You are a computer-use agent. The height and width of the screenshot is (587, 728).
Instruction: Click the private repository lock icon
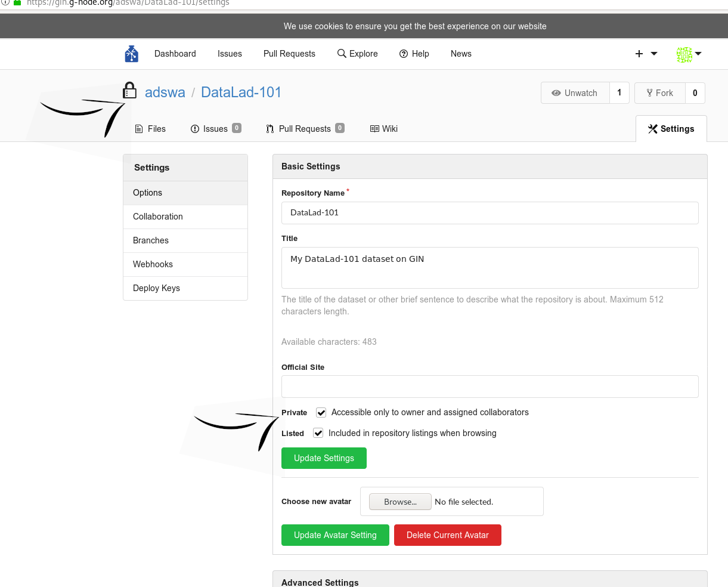click(x=129, y=91)
